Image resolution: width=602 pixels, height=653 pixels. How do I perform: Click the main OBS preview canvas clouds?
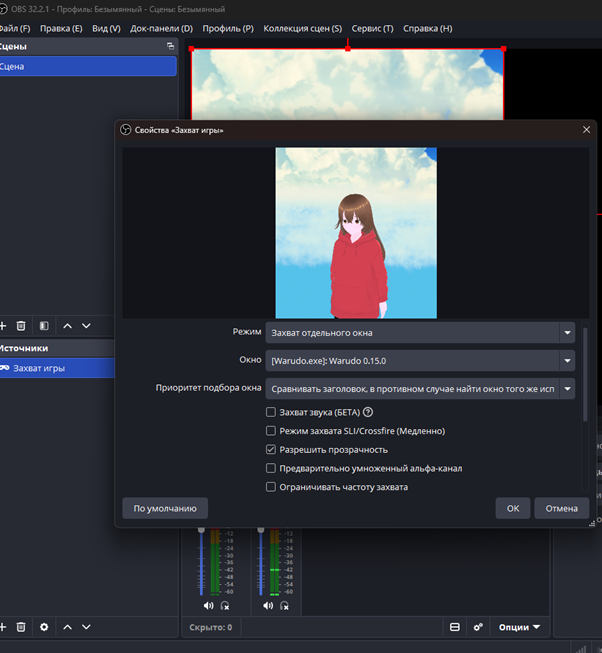click(347, 85)
